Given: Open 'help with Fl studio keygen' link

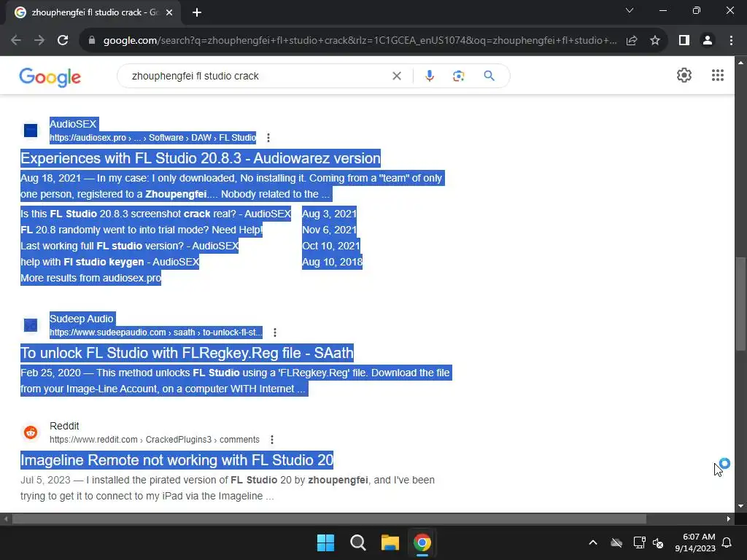Looking at the screenshot, I should [x=110, y=262].
